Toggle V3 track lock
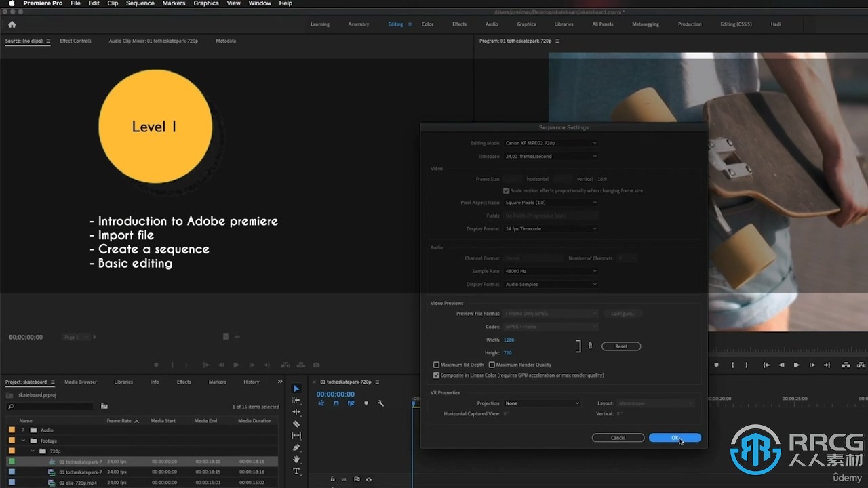Image resolution: width=868 pixels, height=488 pixels. click(x=332, y=479)
